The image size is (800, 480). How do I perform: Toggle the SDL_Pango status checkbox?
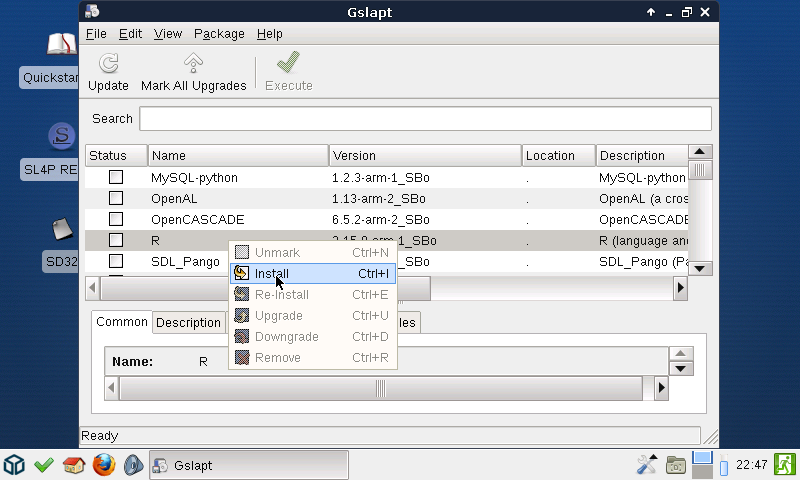coord(116,261)
